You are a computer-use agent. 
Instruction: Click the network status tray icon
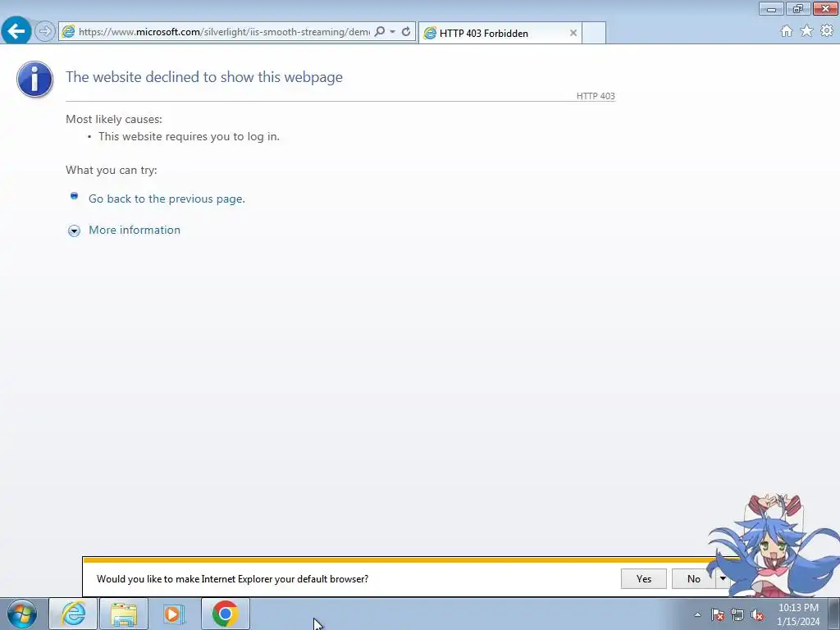pyautogui.click(x=737, y=615)
